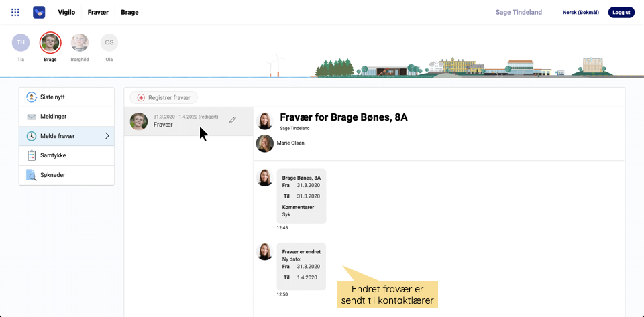
Task: Click the Meldinger envelope icon
Action: click(x=31, y=117)
